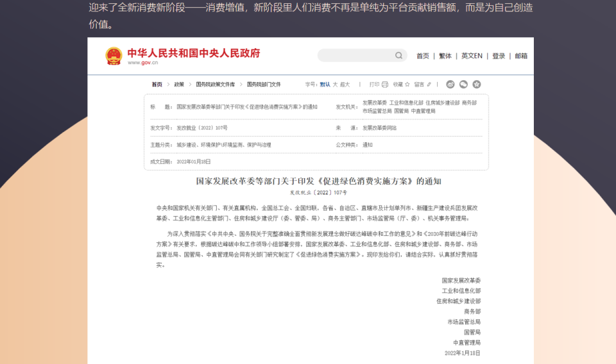Image resolution: width=616 pixels, height=364 pixels.
Task: Open the 英文EN English version
Action: [x=472, y=56]
